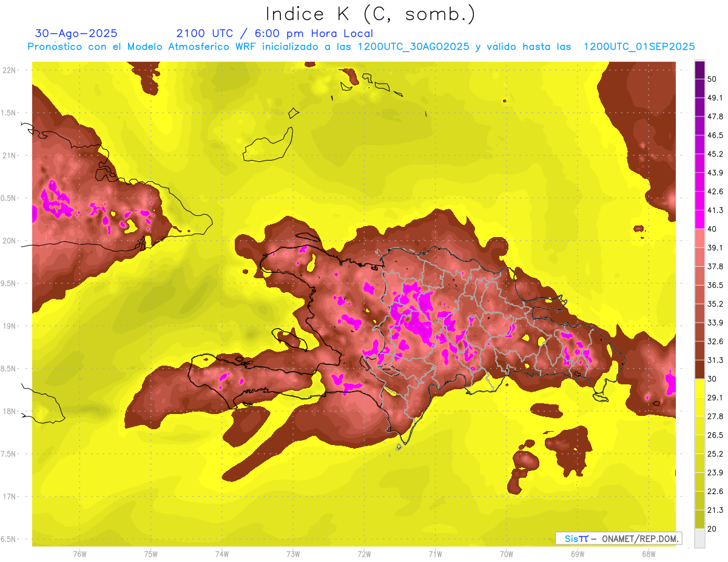Click longitude label "76W"
Viewport: 728px width, 562px height.
[79, 554]
